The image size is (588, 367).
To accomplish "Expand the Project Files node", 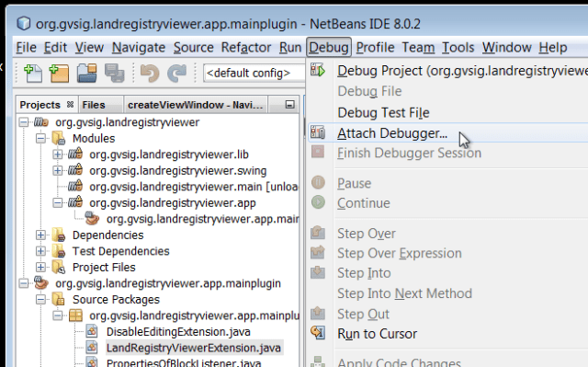I will (40, 268).
